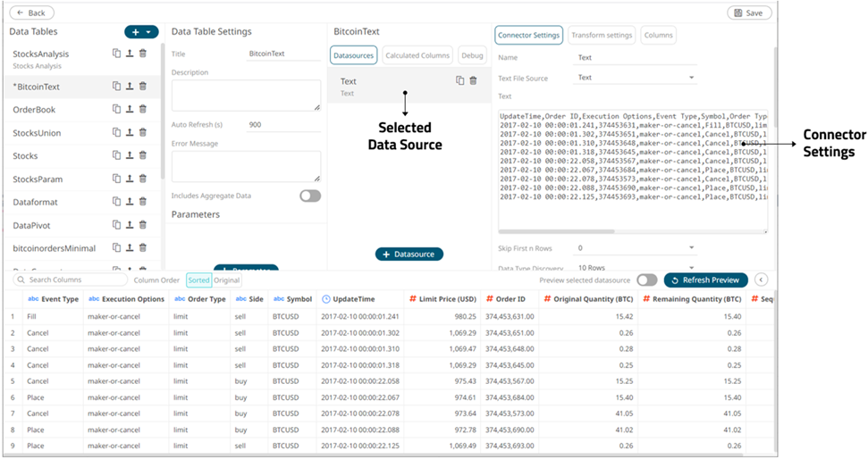
Task: Click copy icon for StocksAnalysis table
Action: tap(116, 54)
